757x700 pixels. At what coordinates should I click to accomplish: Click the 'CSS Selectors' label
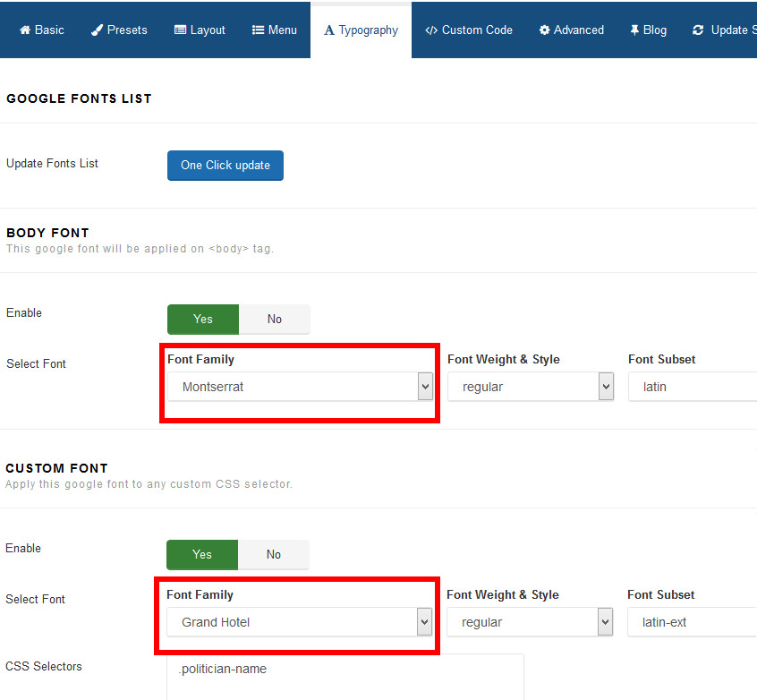coord(44,666)
